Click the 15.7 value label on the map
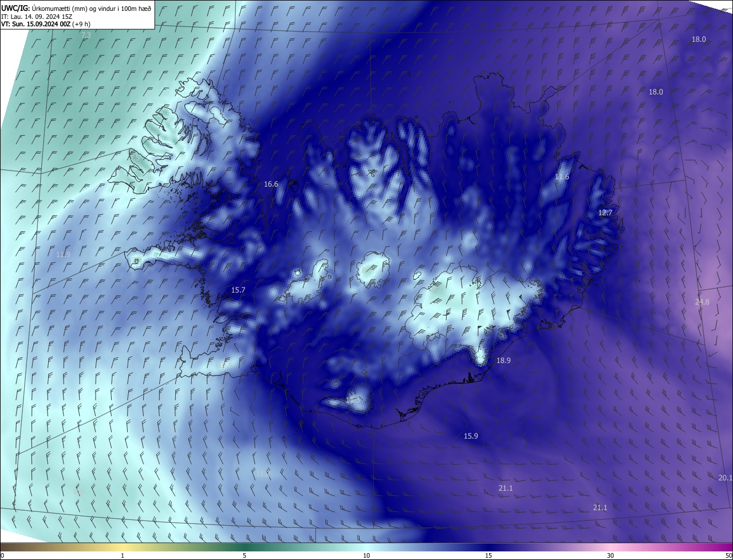This screenshot has width=733, height=560. tap(238, 290)
